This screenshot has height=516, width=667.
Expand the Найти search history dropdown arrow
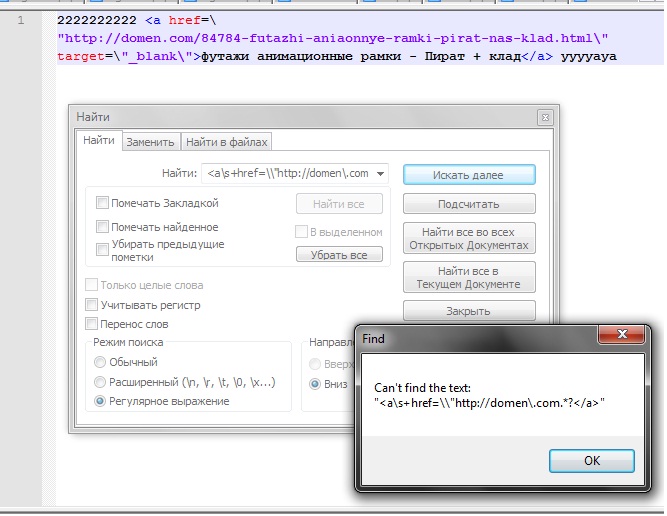click(381, 173)
